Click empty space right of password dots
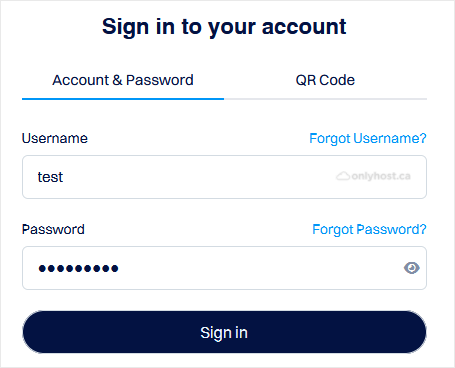455x368 pixels. 260,268
